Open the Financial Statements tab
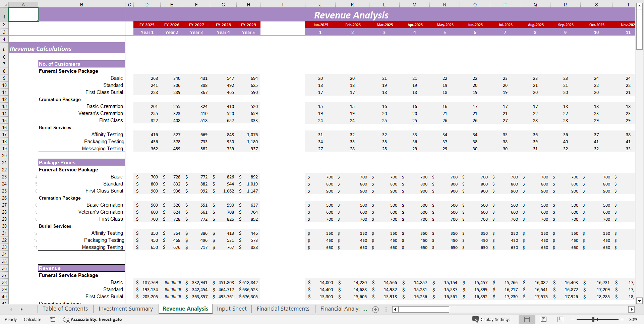 click(x=283, y=309)
